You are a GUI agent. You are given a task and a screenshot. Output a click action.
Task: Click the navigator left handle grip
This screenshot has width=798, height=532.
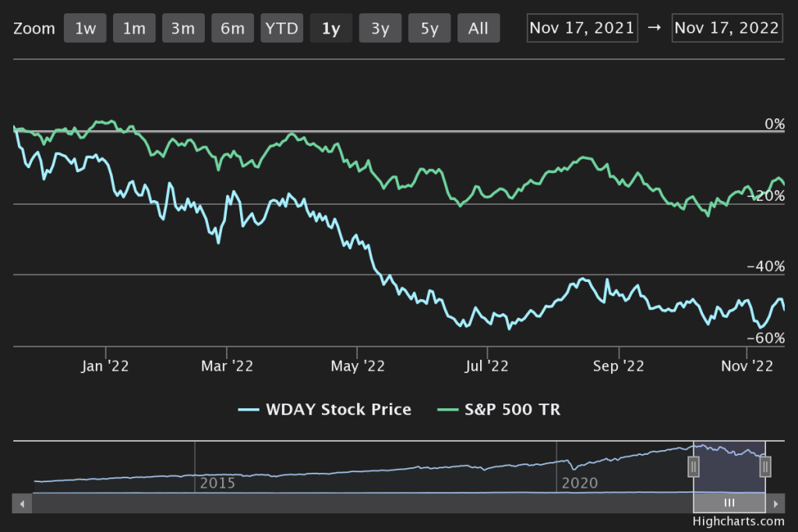pos(694,467)
